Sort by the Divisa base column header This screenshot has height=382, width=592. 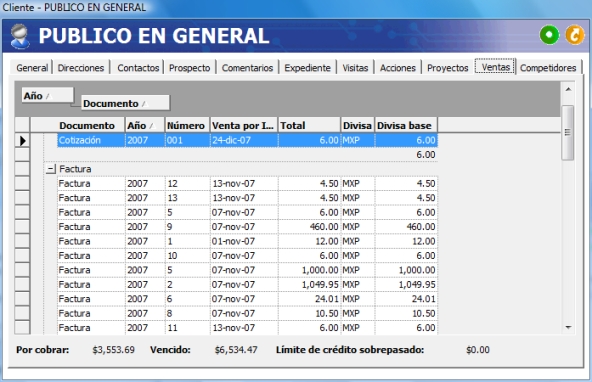(x=406, y=125)
